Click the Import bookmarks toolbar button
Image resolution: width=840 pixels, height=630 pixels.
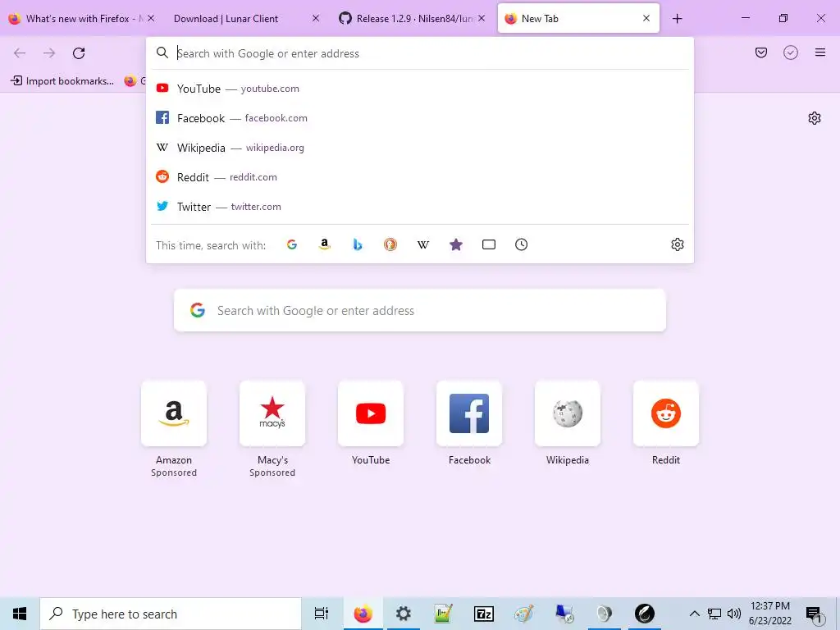[62, 81]
